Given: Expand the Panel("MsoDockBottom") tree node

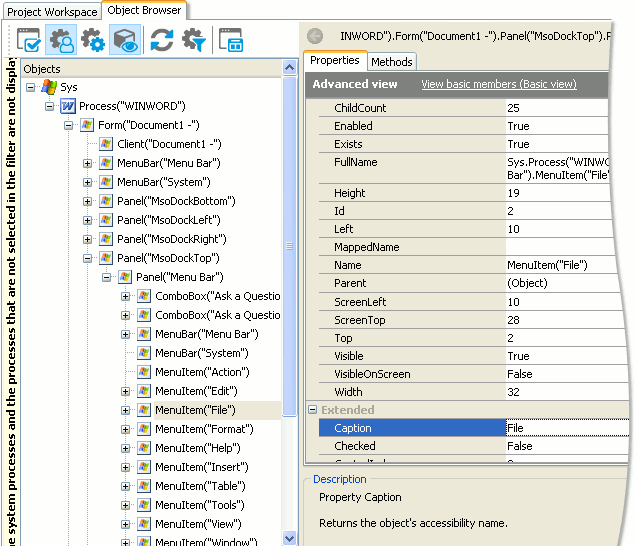Looking at the screenshot, I should click(x=88, y=201).
